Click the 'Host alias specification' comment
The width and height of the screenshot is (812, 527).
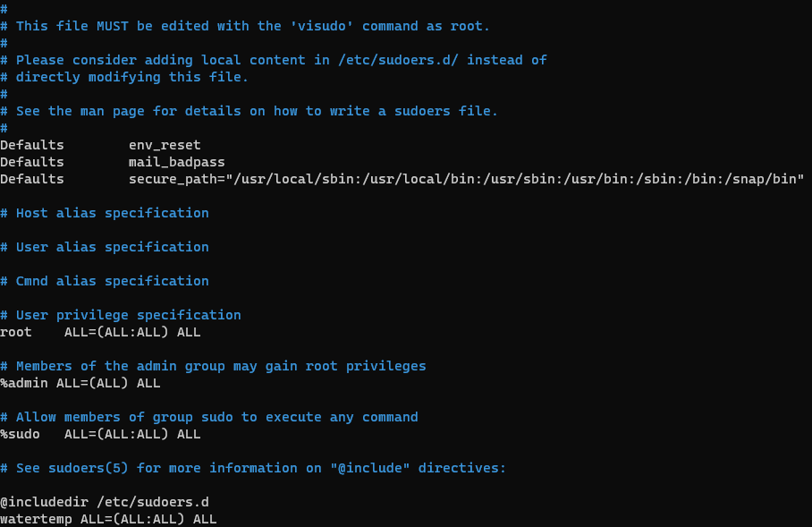click(x=112, y=213)
